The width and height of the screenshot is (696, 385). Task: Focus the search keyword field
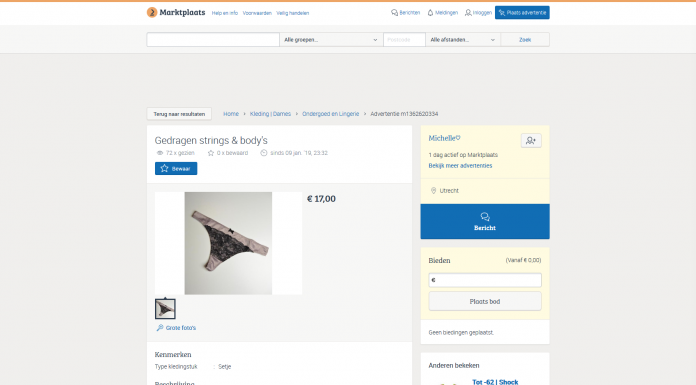213,40
